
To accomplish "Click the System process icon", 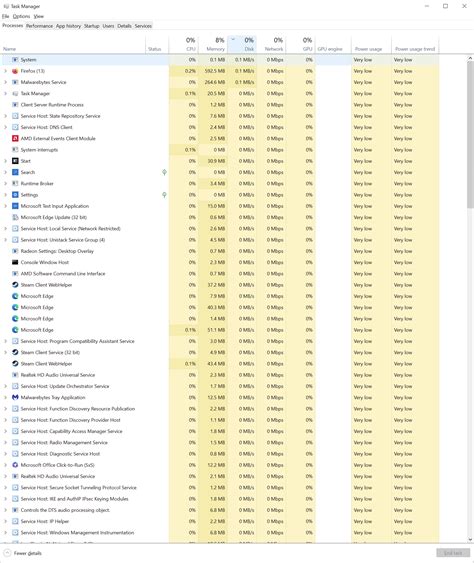I will [15, 60].
